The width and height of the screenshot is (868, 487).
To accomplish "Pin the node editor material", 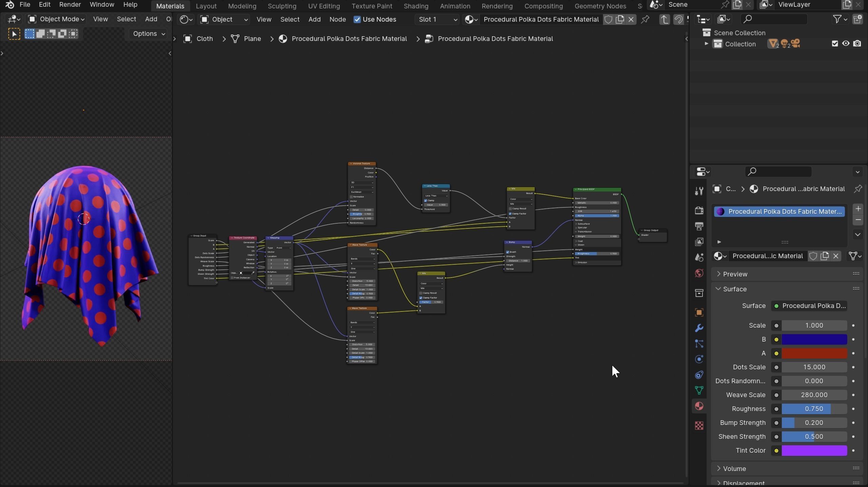I will point(645,19).
